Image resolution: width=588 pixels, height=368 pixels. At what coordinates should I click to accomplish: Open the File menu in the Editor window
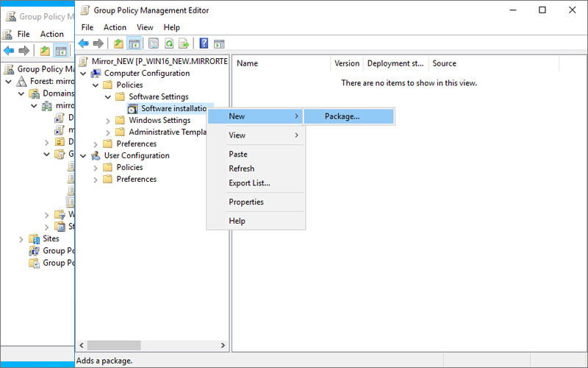click(87, 27)
